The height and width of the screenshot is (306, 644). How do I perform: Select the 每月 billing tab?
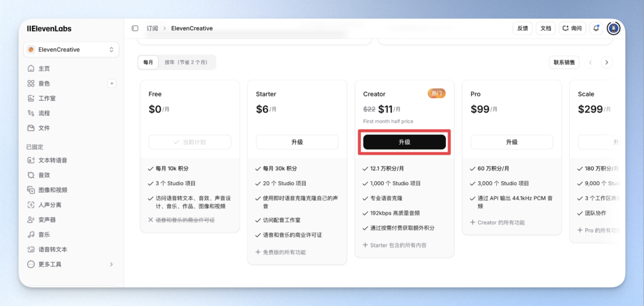148,62
